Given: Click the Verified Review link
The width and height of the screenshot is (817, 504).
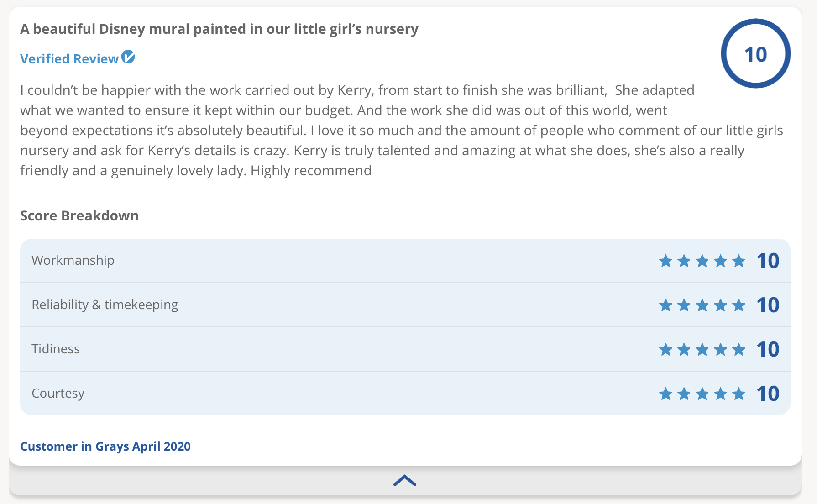Looking at the screenshot, I should (x=69, y=59).
